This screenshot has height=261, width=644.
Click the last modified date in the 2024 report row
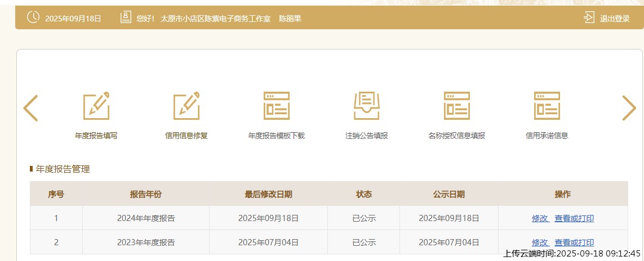point(268,218)
